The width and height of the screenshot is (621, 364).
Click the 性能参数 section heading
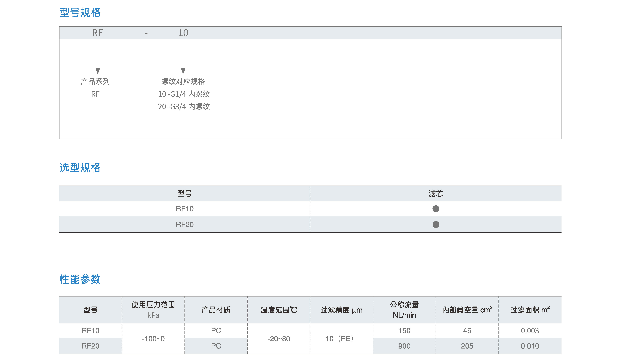[80, 279]
